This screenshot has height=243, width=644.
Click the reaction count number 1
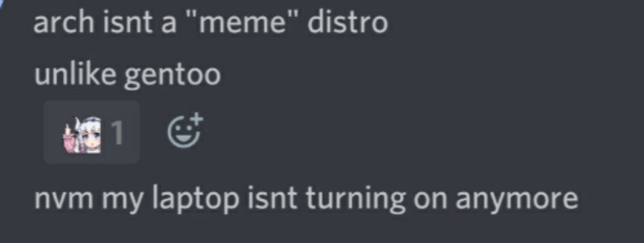pyautogui.click(x=117, y=133)
